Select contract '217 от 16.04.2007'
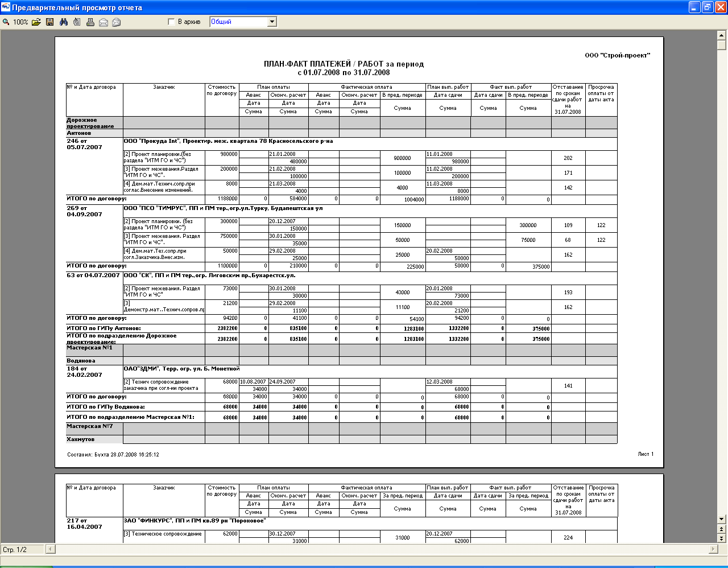This screenshot has width=728, height=568. 85,524
